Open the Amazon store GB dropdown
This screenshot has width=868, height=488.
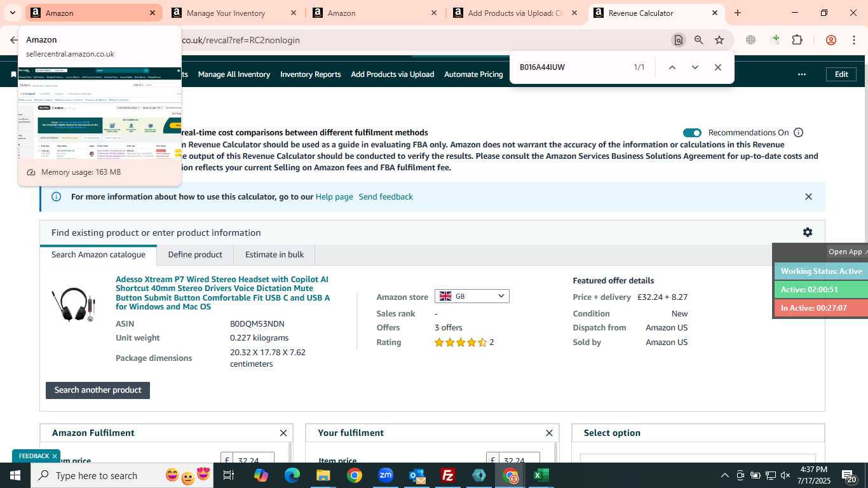[471, 296]
